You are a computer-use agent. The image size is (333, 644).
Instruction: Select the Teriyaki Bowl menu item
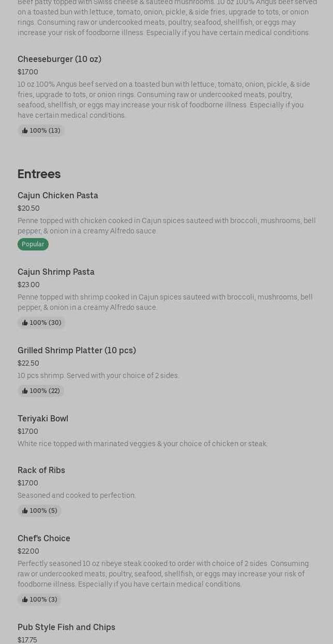[43, 418]
